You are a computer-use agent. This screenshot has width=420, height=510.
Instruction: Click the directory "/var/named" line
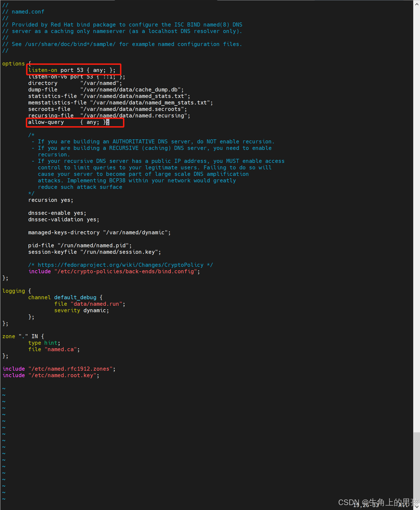click(75, 83)
